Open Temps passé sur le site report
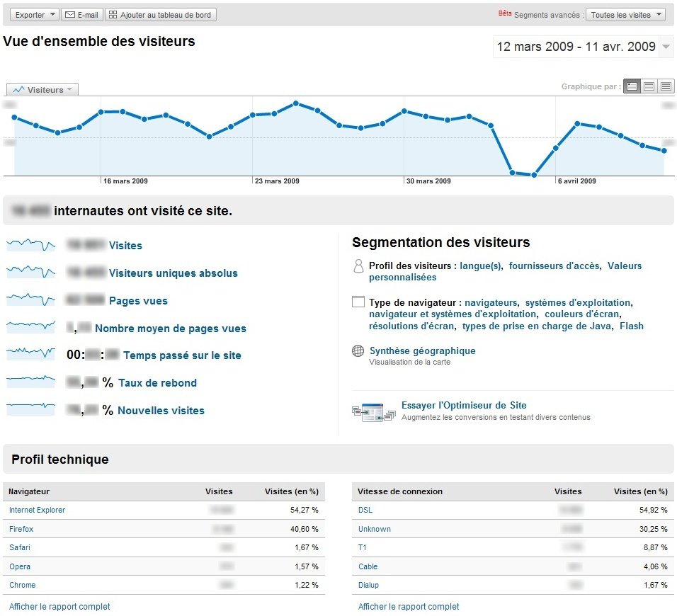The image size is (677, 616). 182,355
